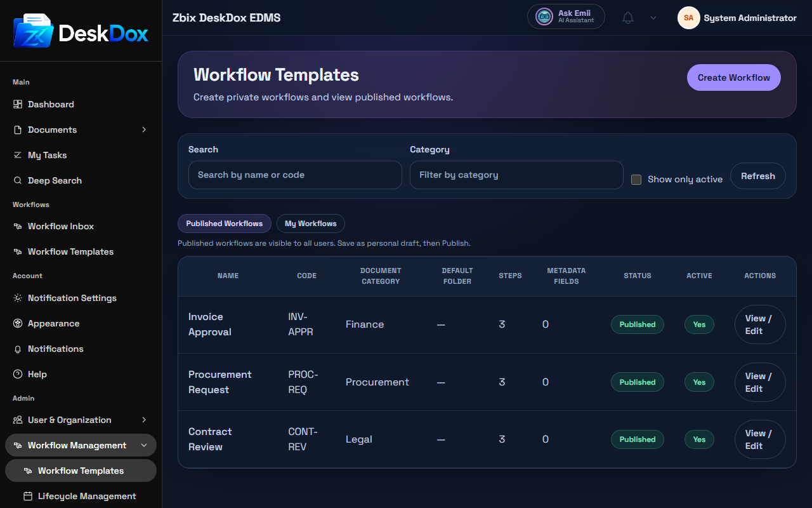The height and width of the screenshot is (508, 812).
Task: Open the Filter by category combo box
Action: point(516,175)
